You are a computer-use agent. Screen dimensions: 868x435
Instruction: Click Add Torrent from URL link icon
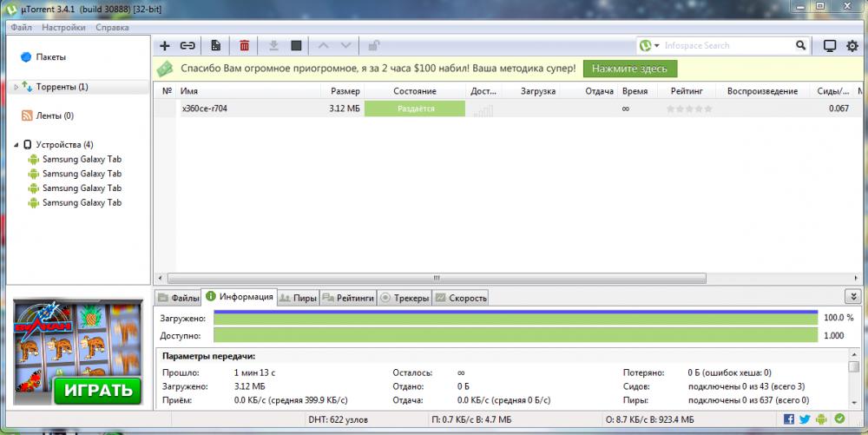(x=187, y=46)
